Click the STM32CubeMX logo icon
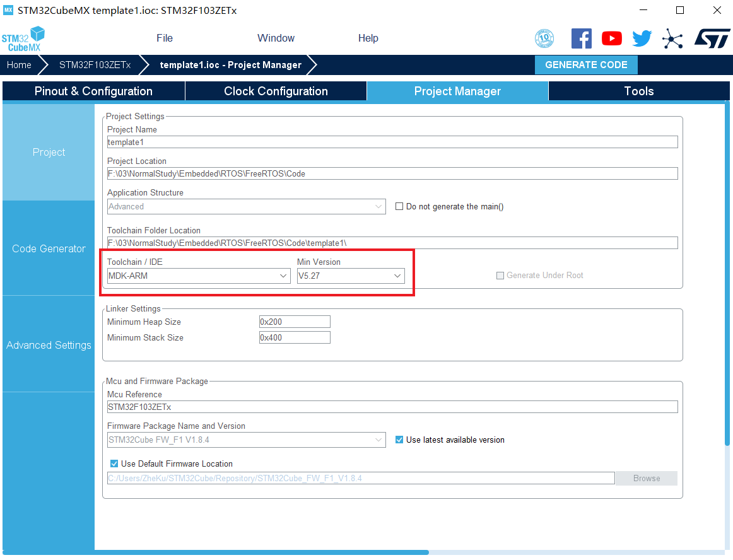The height and width of the screenshot is (560, 733). click(x=23, y=39)
